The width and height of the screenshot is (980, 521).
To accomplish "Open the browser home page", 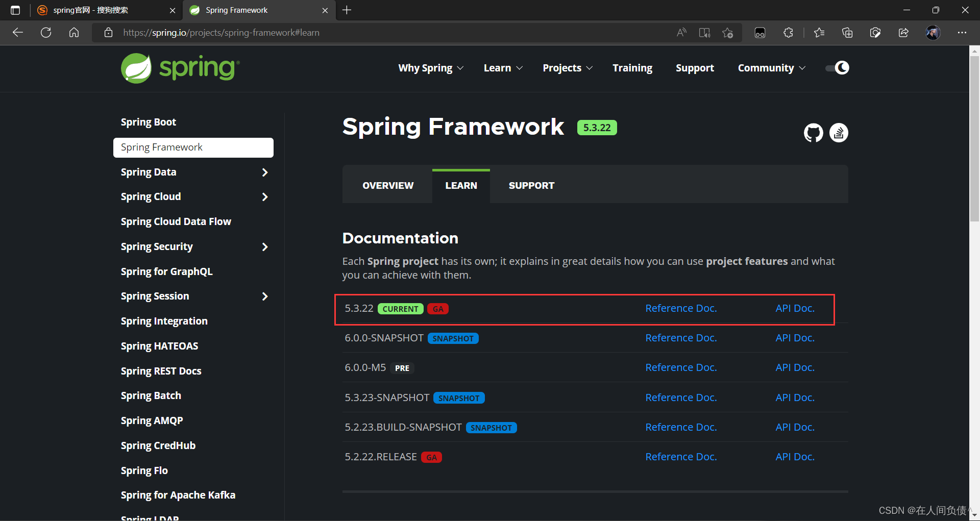I will click(74, 33).
